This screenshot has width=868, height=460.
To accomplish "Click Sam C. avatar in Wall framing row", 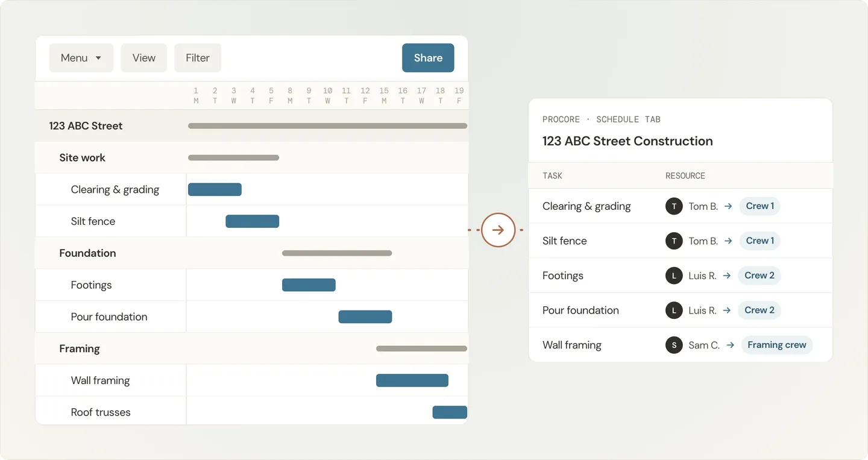I will [x=674, y=345].
